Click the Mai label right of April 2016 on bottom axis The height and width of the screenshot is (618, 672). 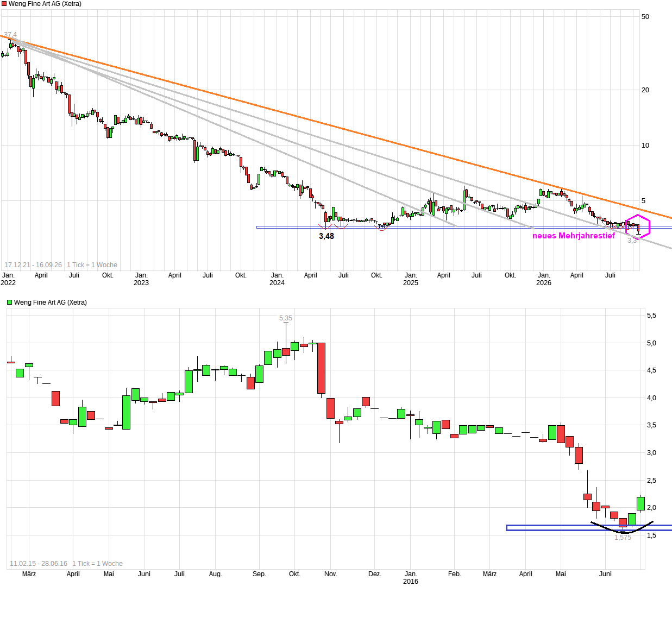coord(561,574)
